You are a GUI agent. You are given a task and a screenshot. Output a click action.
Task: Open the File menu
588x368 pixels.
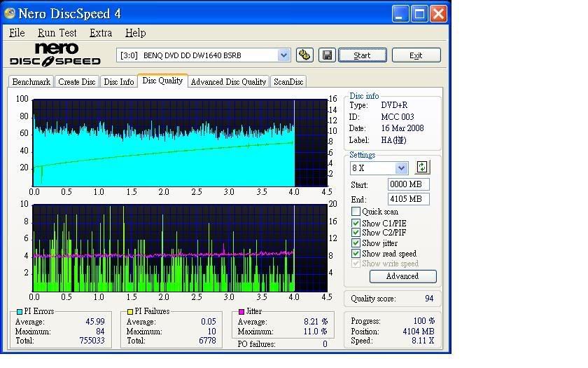(17, 33)
